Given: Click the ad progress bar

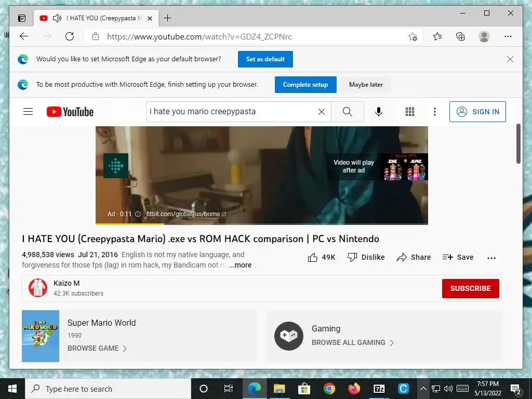Looking at the screenshot, I should pyautogui.click(x=262, y=223).
